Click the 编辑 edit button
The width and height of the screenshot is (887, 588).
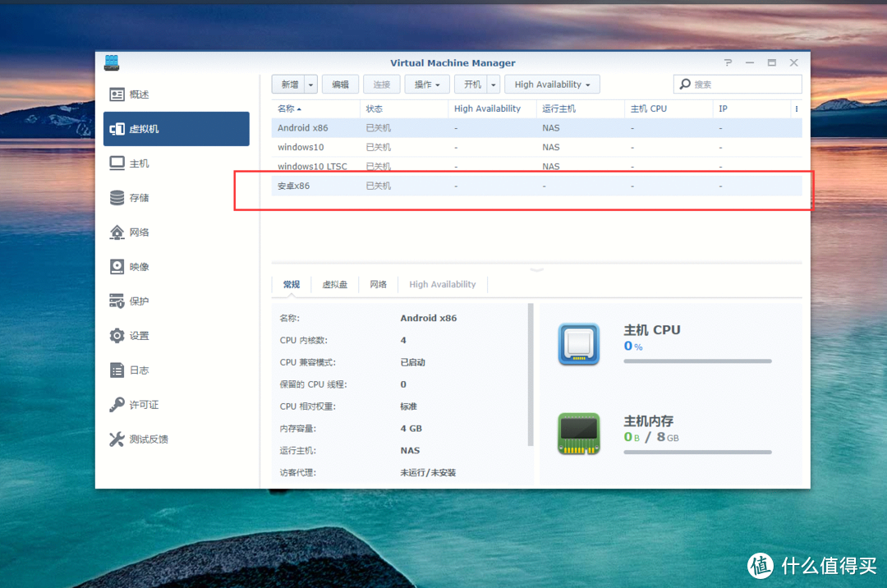point(340,85)
